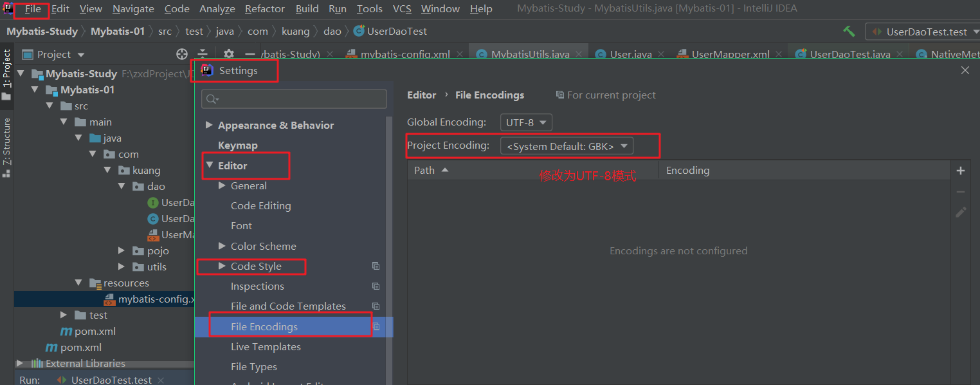Expand Appearance & Behavior settings category
This screenshot has height=385, width=980.
(209, 126)
